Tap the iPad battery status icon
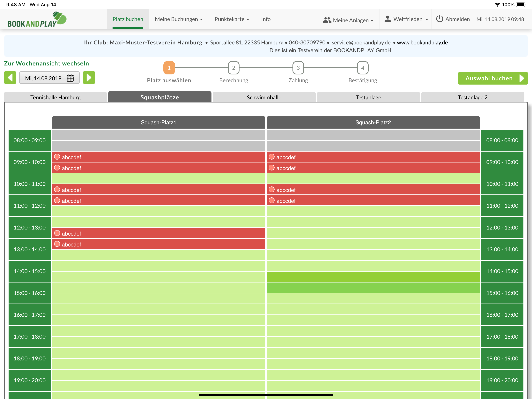The width and height of the screenshot is (532, 399). pos(521,4)
